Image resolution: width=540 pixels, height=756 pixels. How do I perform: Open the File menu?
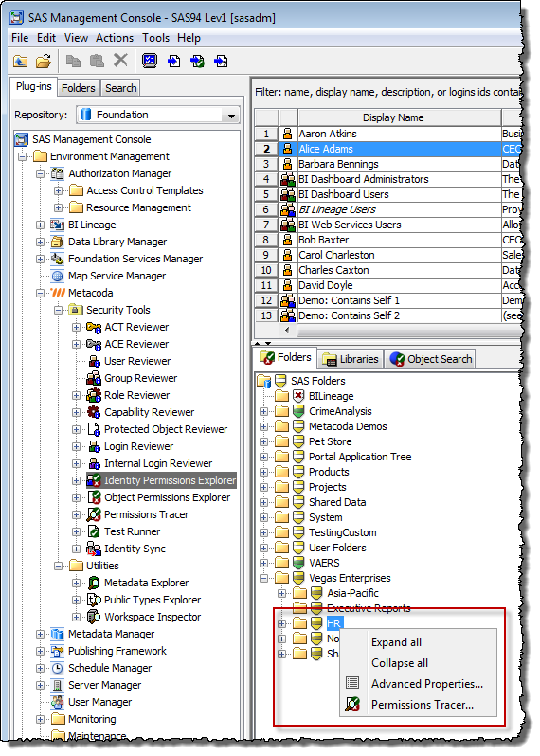click(x=20, y=38)
